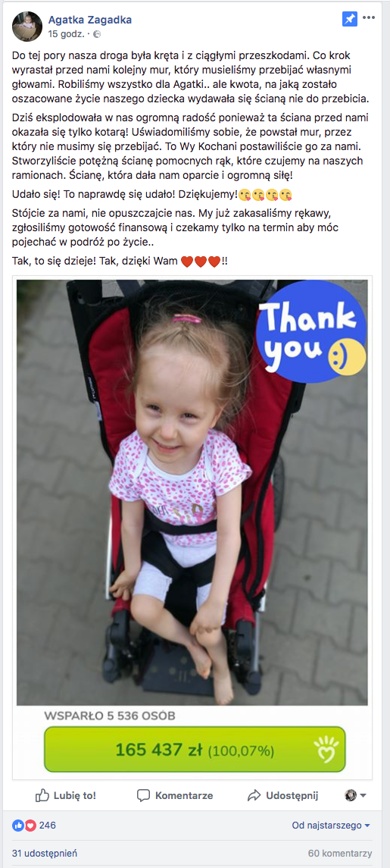390x868 pixels.
Task: Open the three-dot post options menu
Action: [369, 18]
